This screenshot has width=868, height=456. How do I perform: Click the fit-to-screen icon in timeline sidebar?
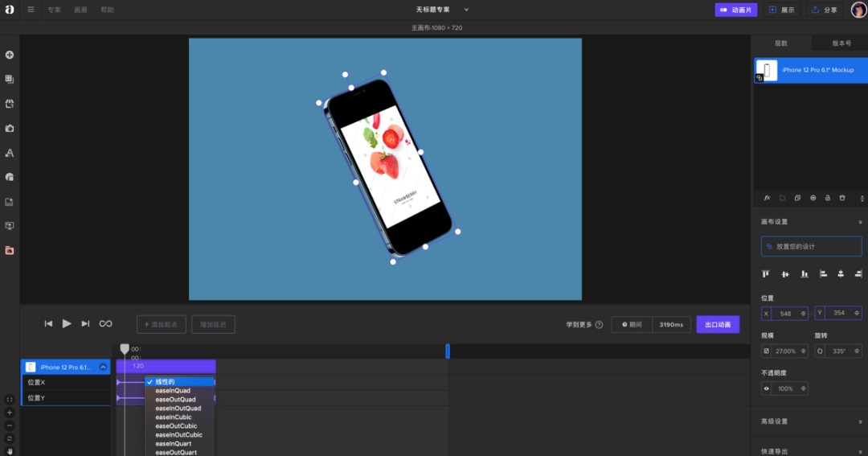pos(10,400)
